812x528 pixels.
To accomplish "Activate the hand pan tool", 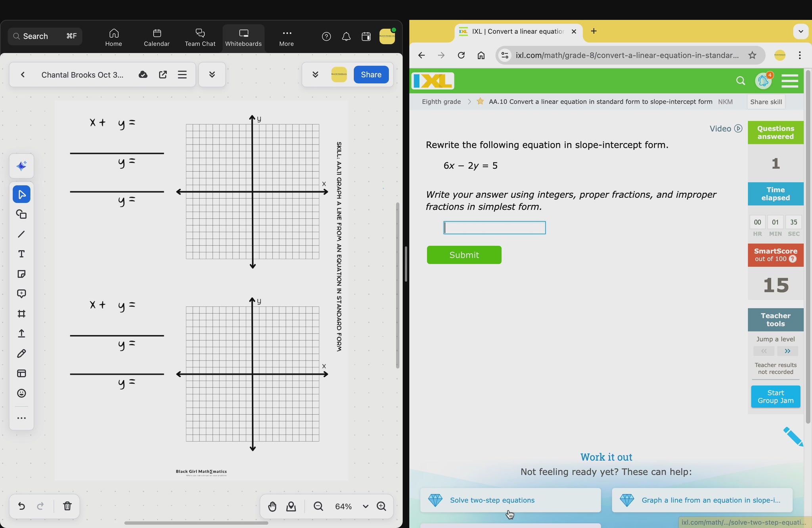I will point(272,506).
